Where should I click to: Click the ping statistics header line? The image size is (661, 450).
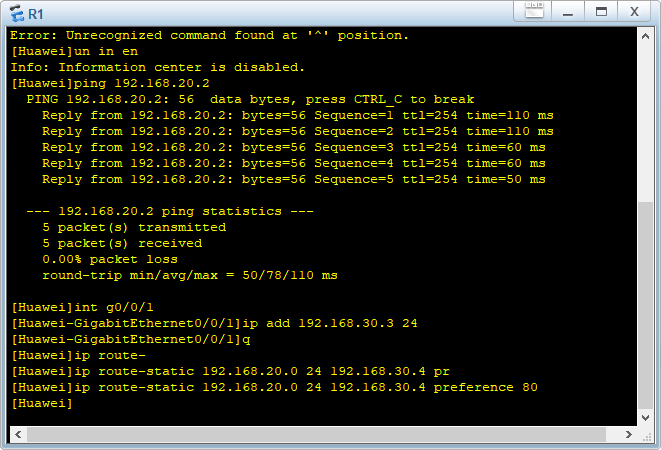[170, 211]
